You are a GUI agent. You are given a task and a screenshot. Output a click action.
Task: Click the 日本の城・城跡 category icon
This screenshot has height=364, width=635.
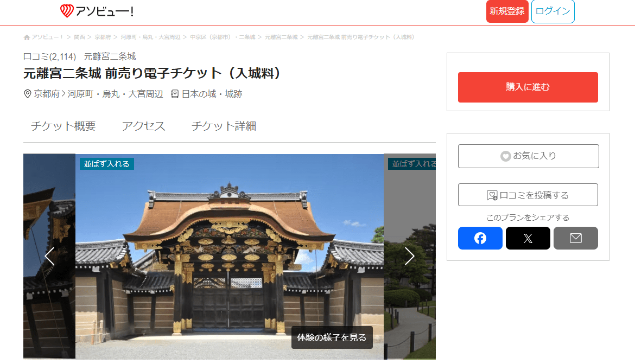[174, 93]
